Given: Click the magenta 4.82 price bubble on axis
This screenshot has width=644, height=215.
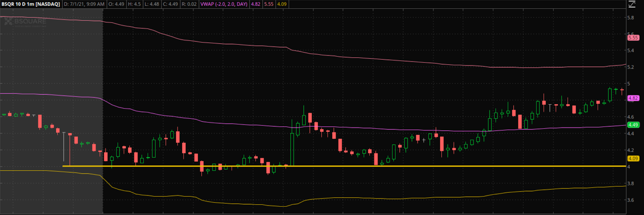Looking at the screenshot, I should [x=633, y=98].
